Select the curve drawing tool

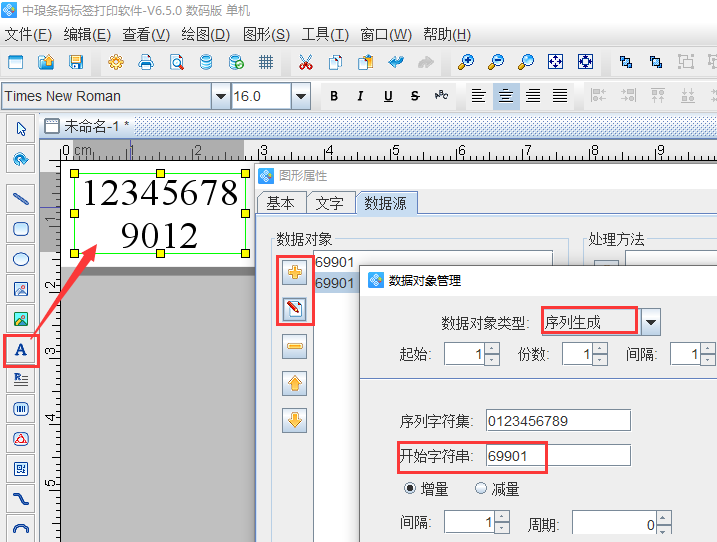tap(21, 499)
